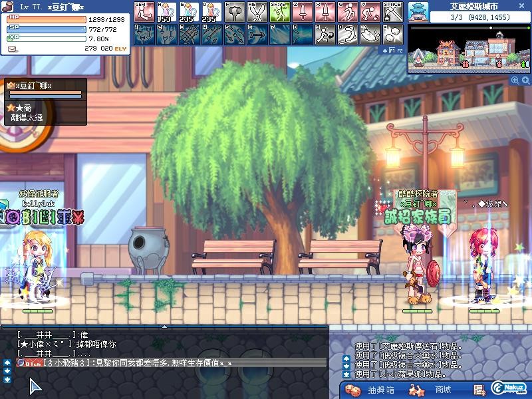Activate the sword skill in slot Z
This screenshot has height=399, width=532.
point(303,12)
